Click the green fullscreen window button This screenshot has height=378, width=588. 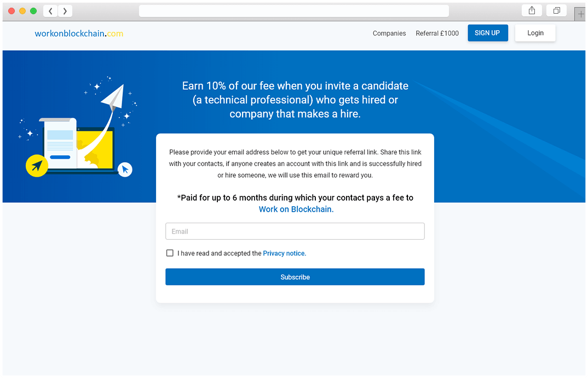click(33, 11)
